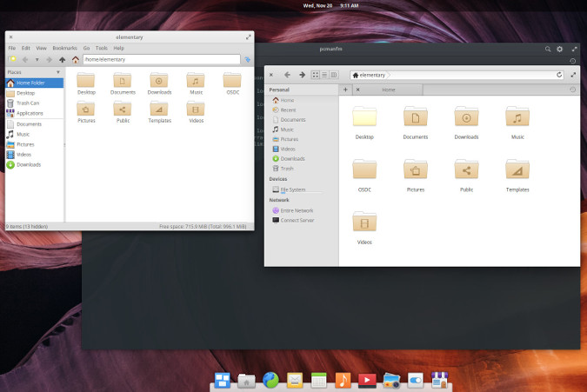This screenshot has height=392, width=587.
Task: Reload the Files window location
Action: point(559,75)
